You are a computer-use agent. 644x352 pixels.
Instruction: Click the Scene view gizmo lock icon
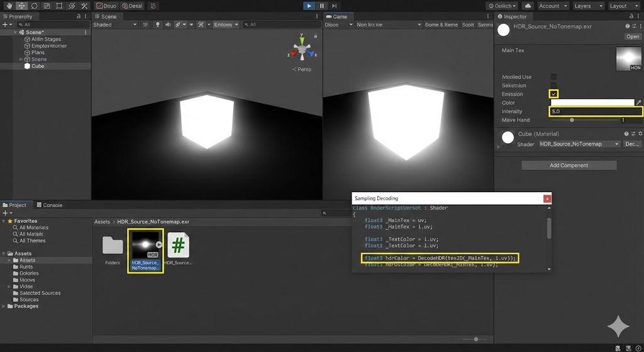(x=316, y=36)
